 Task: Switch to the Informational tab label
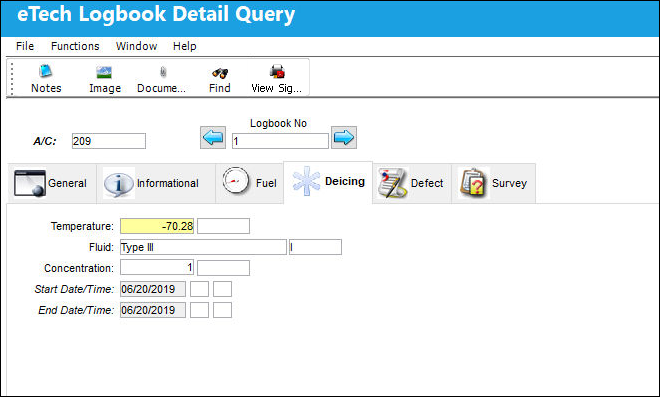[168, 183]
